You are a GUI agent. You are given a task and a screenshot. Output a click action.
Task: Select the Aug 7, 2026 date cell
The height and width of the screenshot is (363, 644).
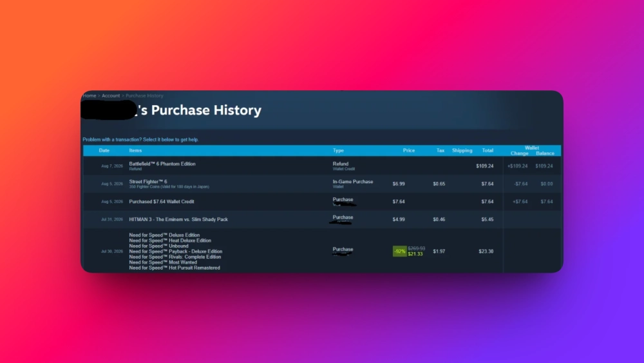tap(112, 166)
